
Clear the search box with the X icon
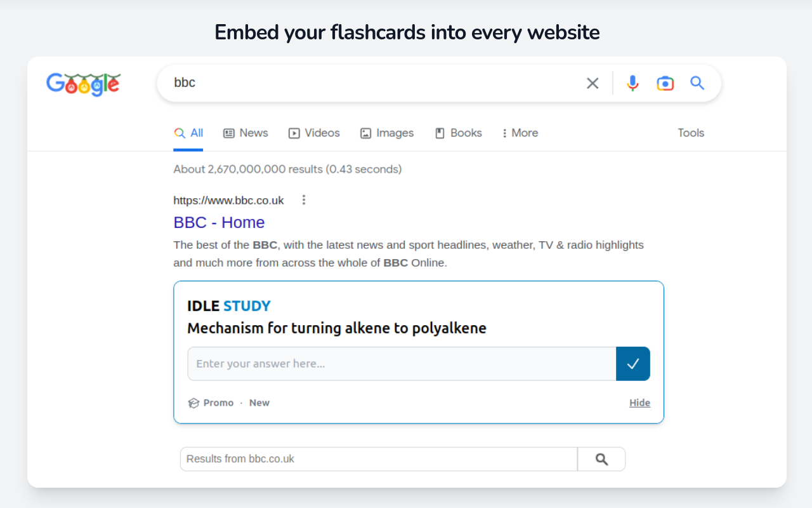[x=593, y=83]
